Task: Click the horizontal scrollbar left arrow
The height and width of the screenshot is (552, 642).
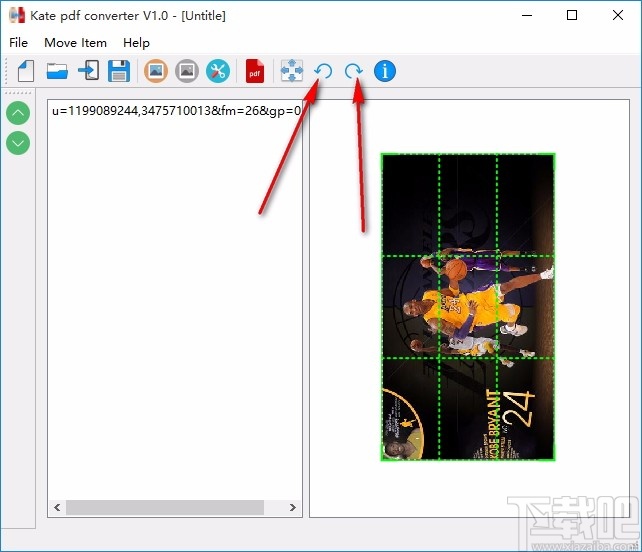Action: (x=57, y=507)
